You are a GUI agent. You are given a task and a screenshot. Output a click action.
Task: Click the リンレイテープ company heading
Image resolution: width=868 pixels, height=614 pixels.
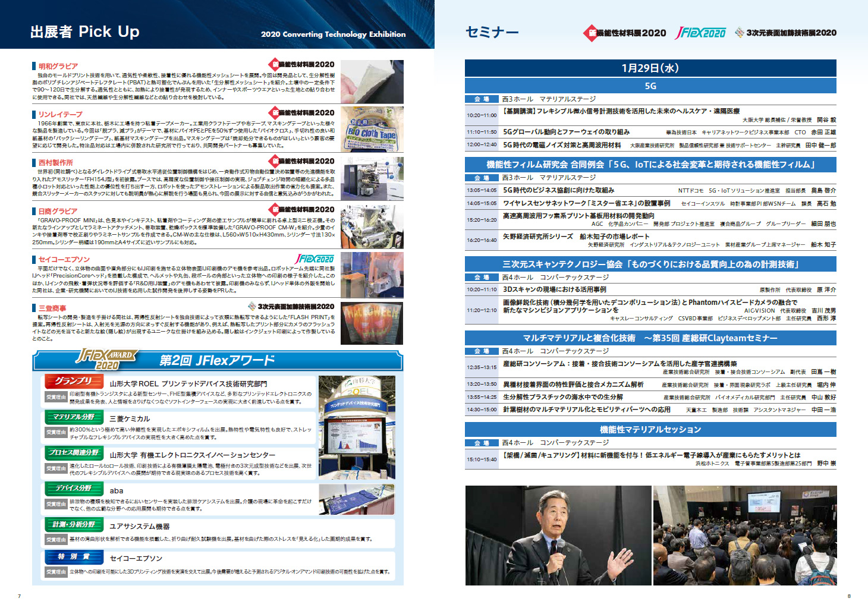(x=60, y=114)
